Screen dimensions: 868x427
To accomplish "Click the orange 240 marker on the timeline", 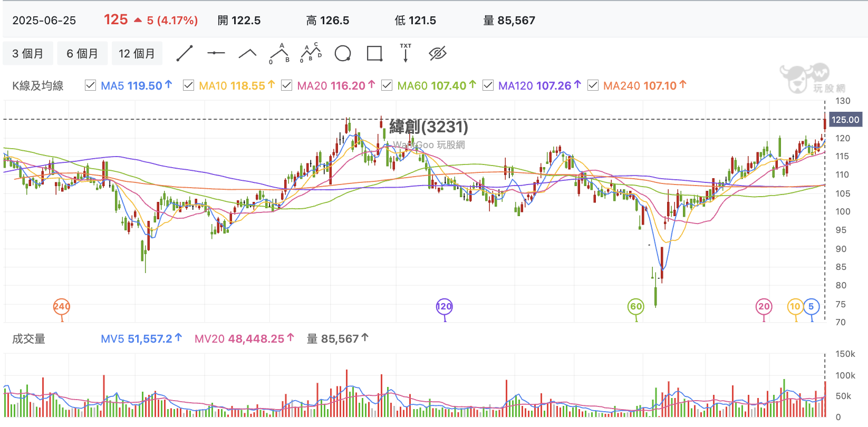I will pyautogui.click(x=62, y=307).
